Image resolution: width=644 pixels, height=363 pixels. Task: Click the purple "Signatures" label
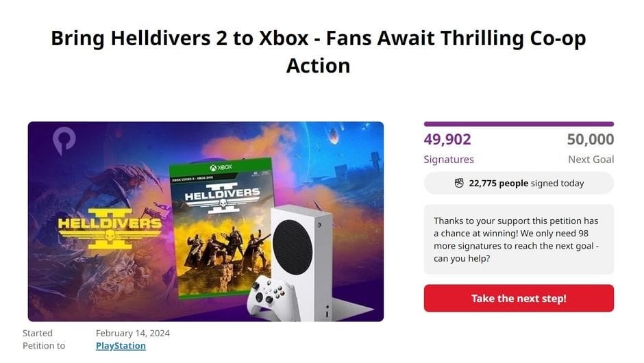[x=449, y=160]
